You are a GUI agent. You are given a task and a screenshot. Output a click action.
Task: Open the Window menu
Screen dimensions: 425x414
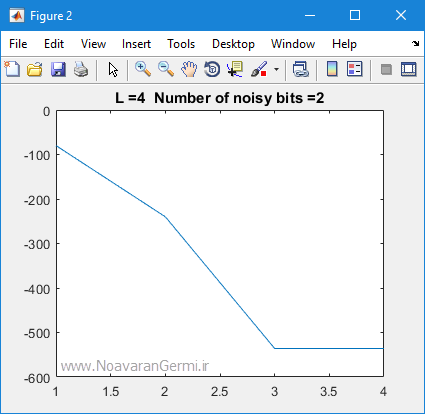(x=293, y=44)
